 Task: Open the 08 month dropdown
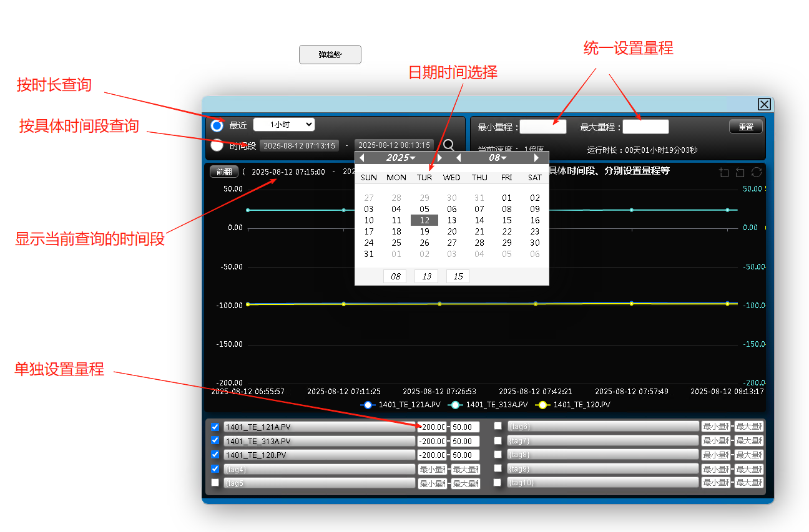click(x=498, y=158)
